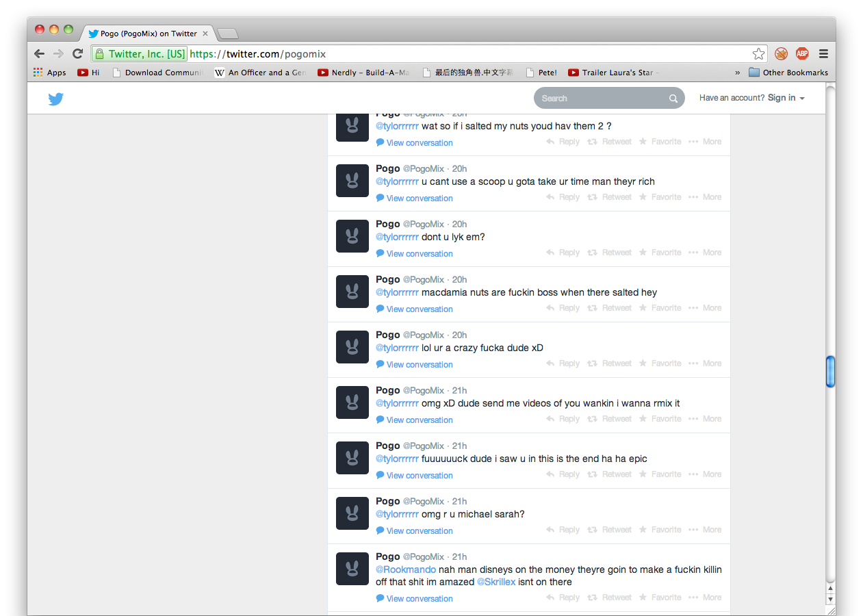Select the Pogo (PogoMix) on Twitter tab
The width and height of the screenshot is (863, 616).
pos(149,33)
